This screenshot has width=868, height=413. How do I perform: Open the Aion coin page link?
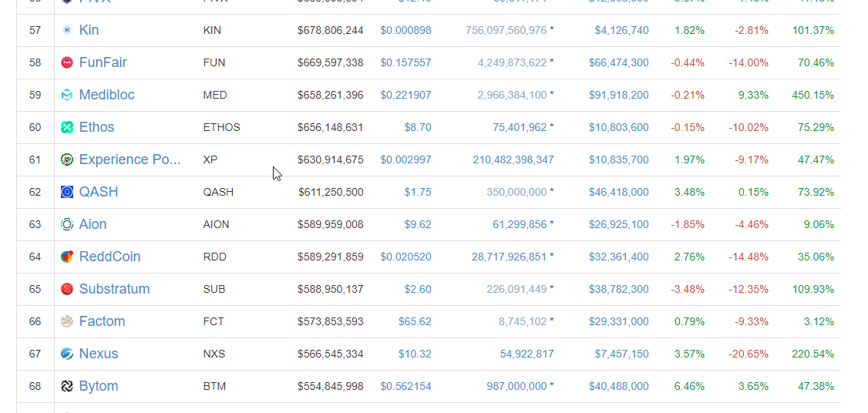point(93,224)
